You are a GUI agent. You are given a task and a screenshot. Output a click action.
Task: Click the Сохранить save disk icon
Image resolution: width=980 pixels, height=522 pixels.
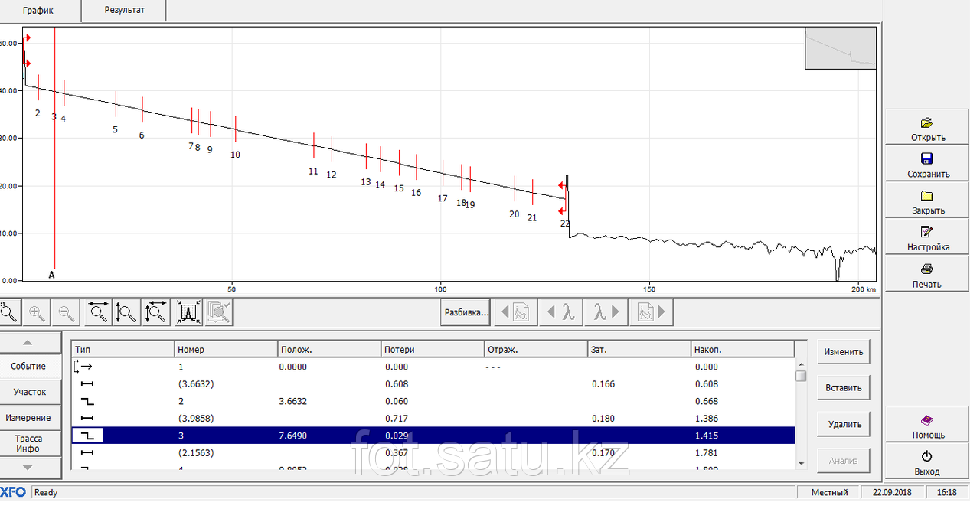click(926, 158)
